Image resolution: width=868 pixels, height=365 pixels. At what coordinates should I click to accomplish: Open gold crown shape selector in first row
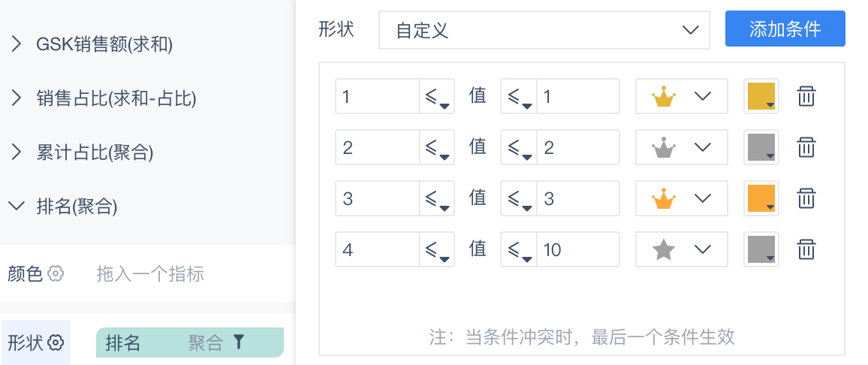pos(682,96)
